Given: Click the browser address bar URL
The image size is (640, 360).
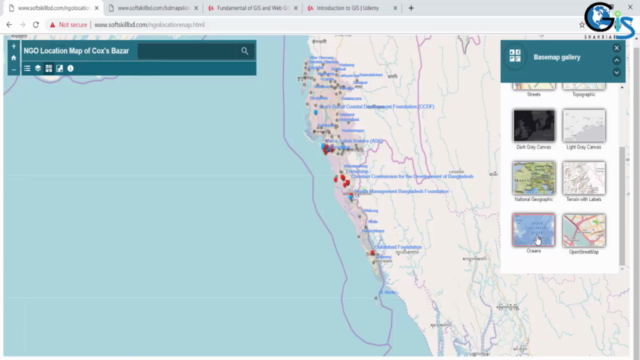Looking at the screenshot, I should coord(149,25).
